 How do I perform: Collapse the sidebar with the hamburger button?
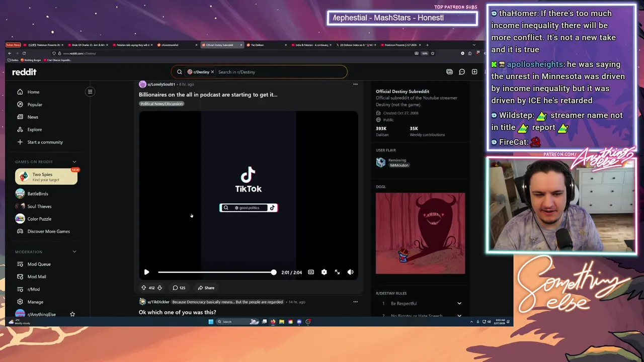(90, 92)
